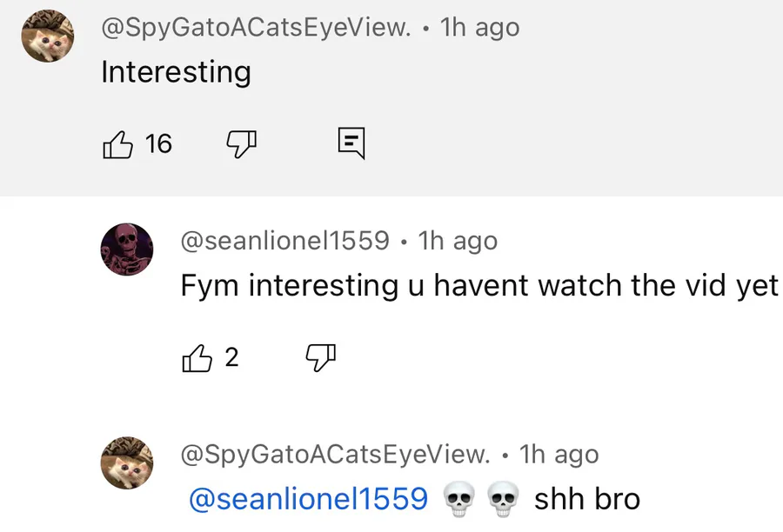Follow the blue @seanlionel1559 mention link
Image resolution: width=783 pixels, height=532 pixels.
[308, 499]
